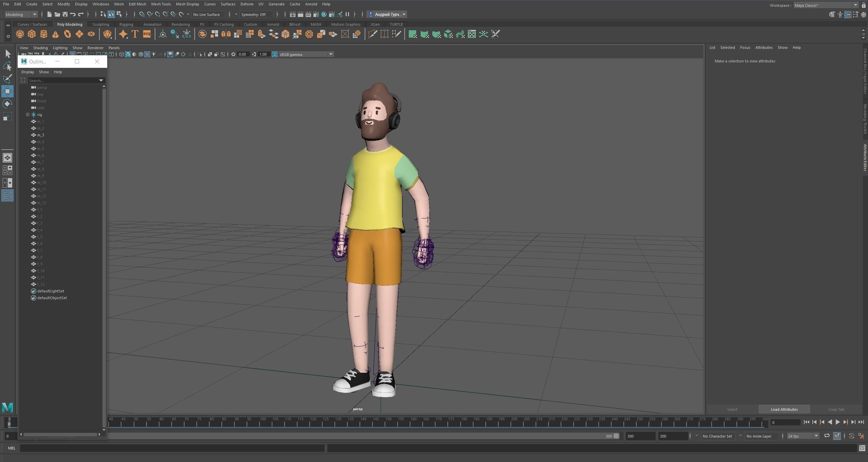The image size is (868, 462).
Task: Open the Mesh Tools menu
Action: (x=161, y=4)
